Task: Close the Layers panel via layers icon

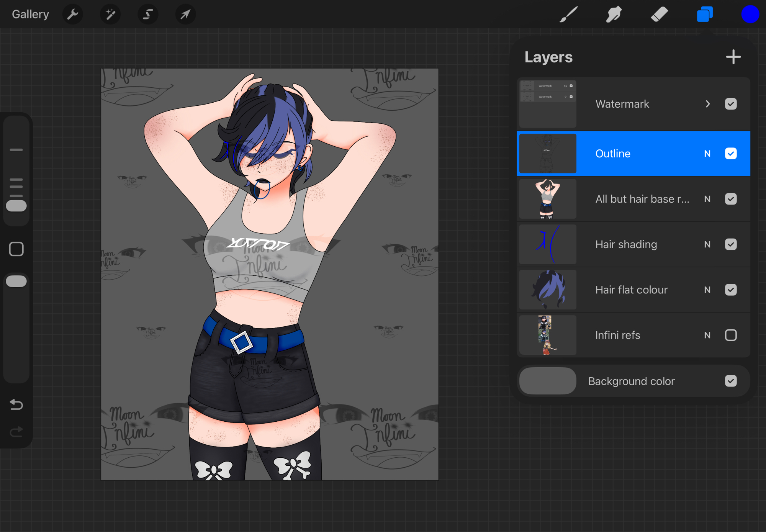Action: (704, 15)
